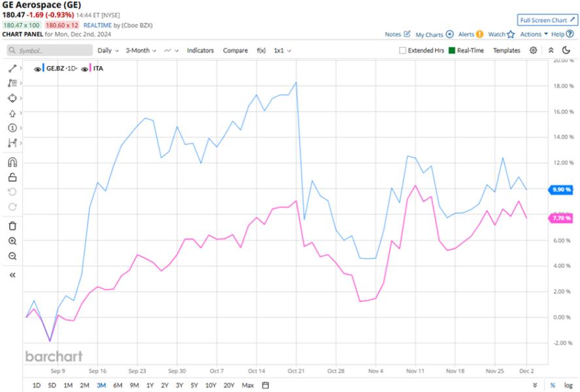The image size is (580, 392).
Task: Enable the Extended Hrs checkbox
Action: [402, 50]
